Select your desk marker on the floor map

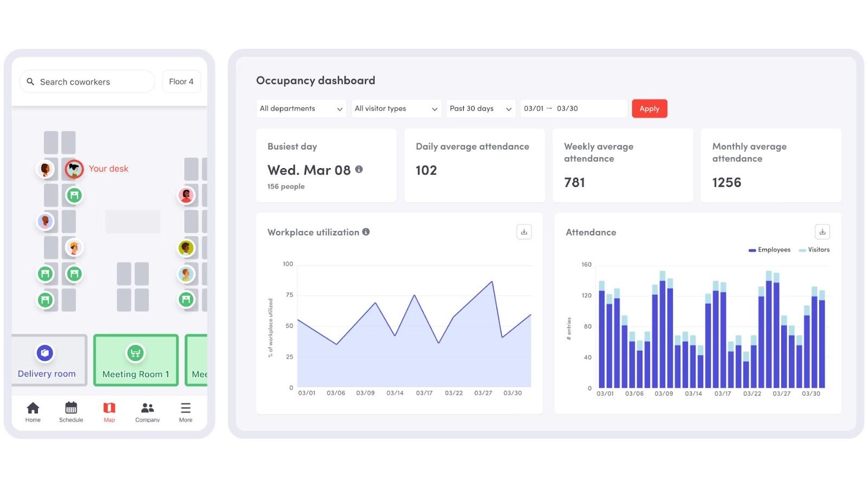pyautogui.click(x=73, y=169)
